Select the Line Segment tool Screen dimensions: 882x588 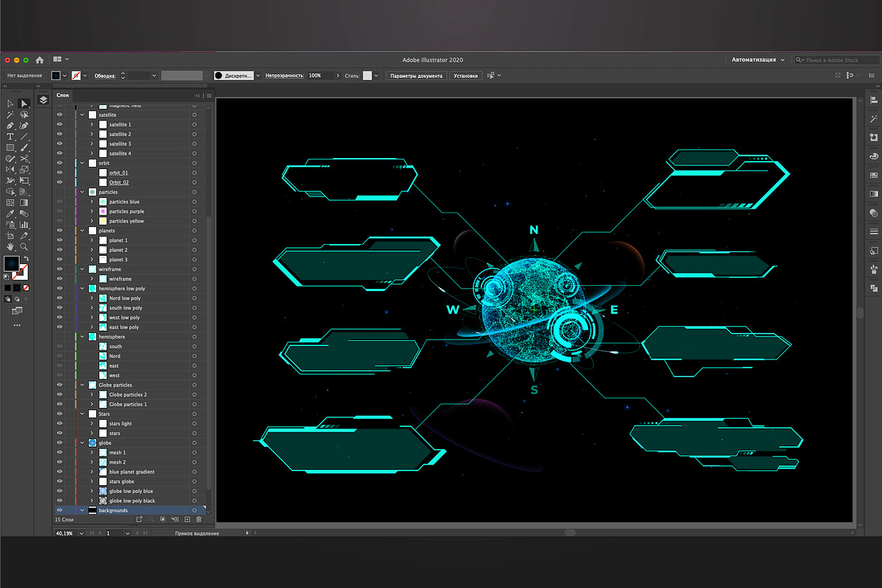(24, 136)
